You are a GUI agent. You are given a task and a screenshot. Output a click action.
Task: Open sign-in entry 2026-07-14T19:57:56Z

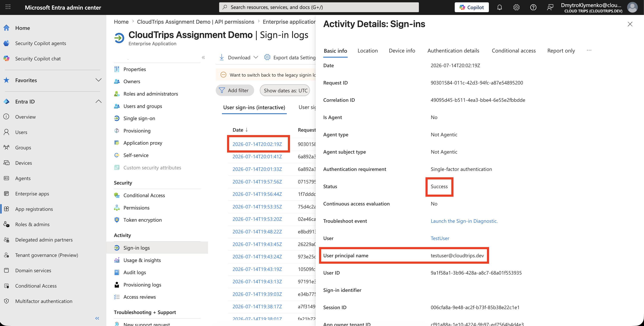tap(257, 182)
